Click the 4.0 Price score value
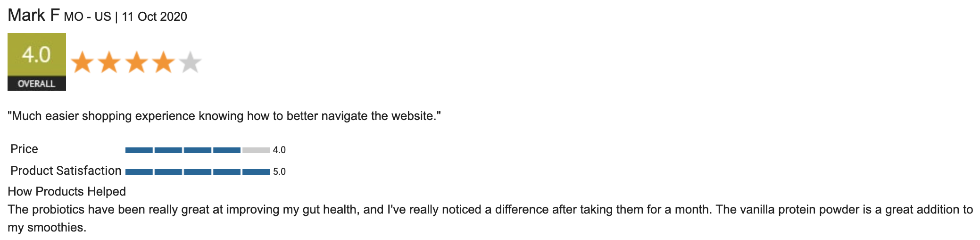The width and height of the screenshot is (980, 240). tap(279, 150)
